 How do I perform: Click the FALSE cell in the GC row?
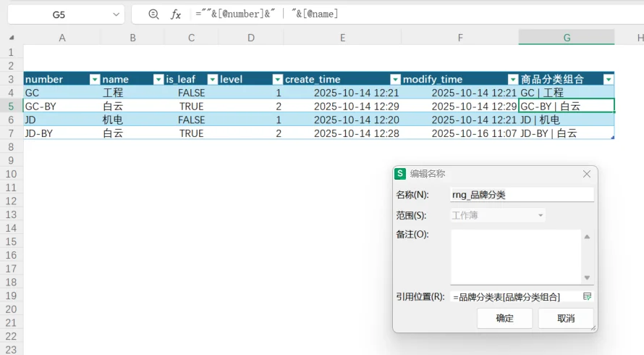tap(192, 93)
